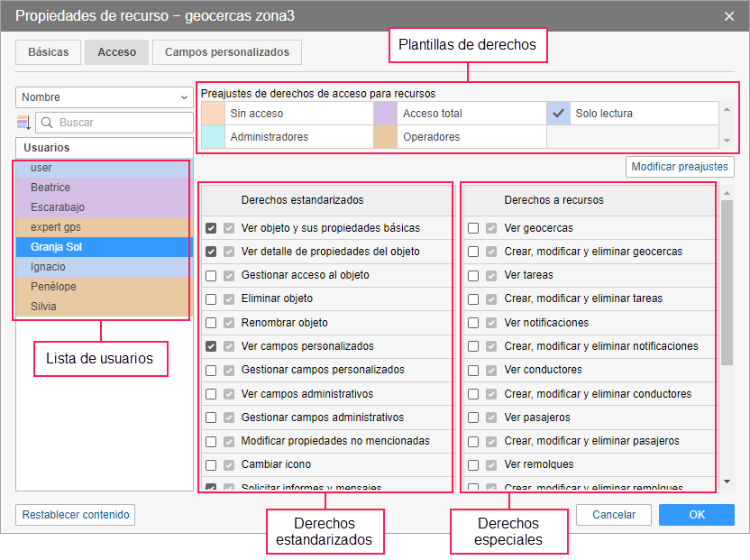Viewport: 750px width, 560px height.
Task: Enable Ver pasajeros right
Action: [473, 418]
